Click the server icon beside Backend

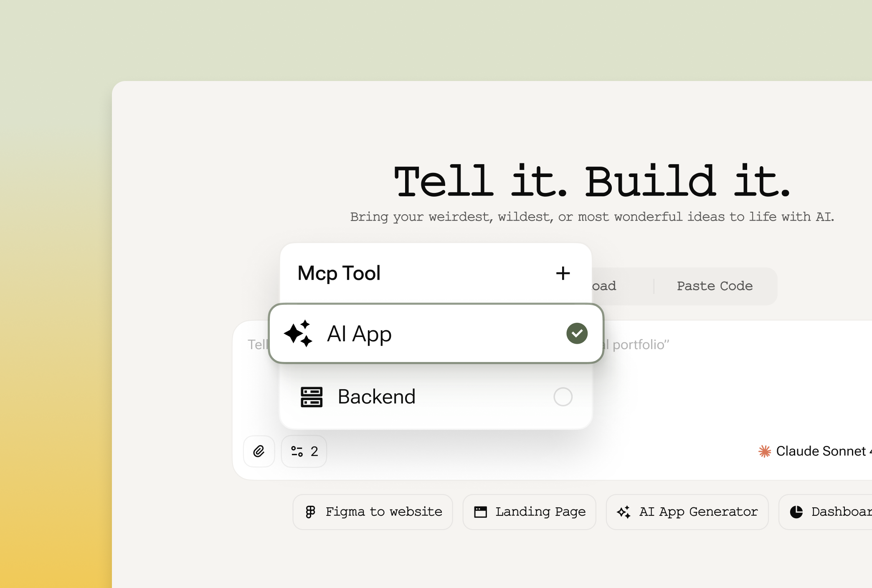[x=312, y=397]
